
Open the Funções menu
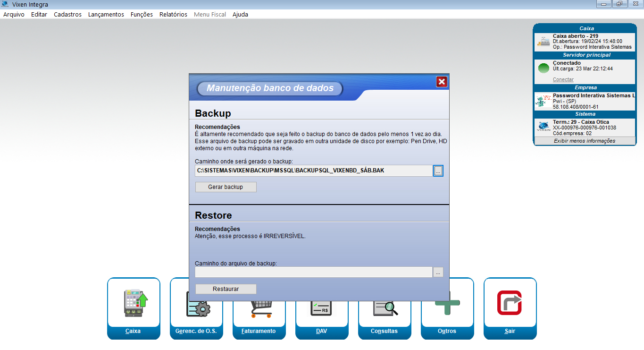(142, 15)
